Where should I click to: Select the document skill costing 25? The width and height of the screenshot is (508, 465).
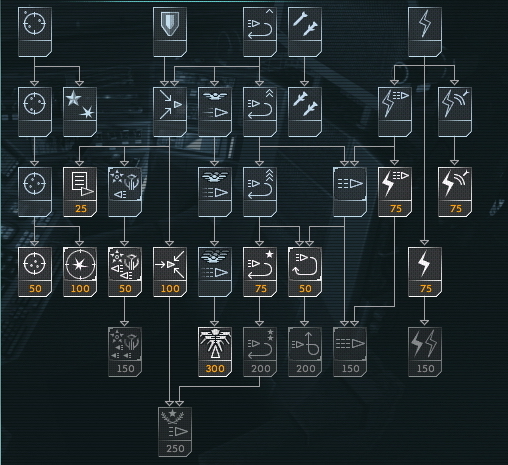pyautogui.click(x=80, y=192)
